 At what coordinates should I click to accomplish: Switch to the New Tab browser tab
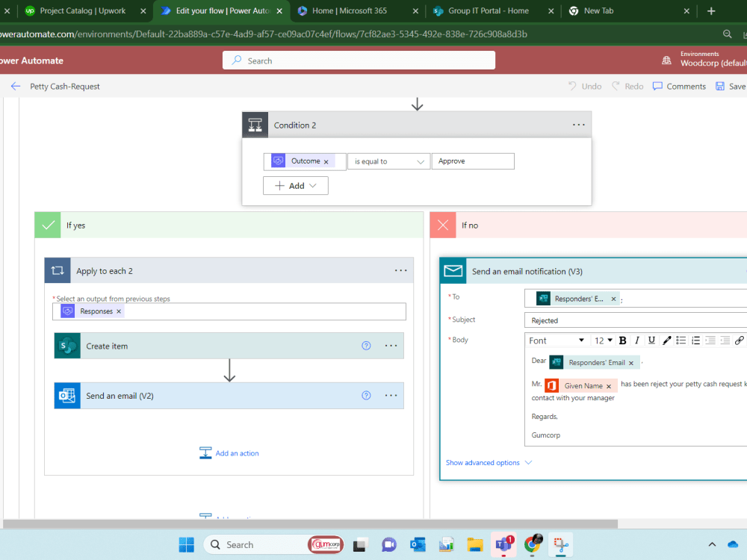click(x=599, y=11)
